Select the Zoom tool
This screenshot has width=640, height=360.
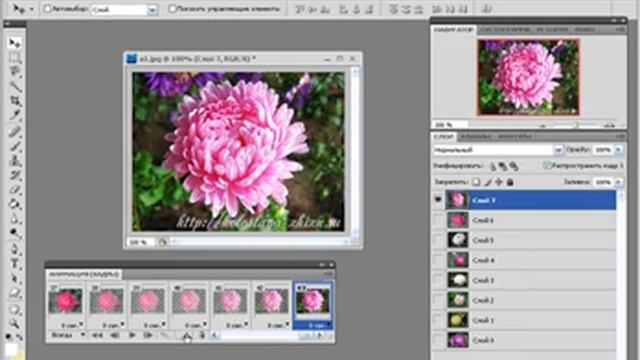(15, 324)
